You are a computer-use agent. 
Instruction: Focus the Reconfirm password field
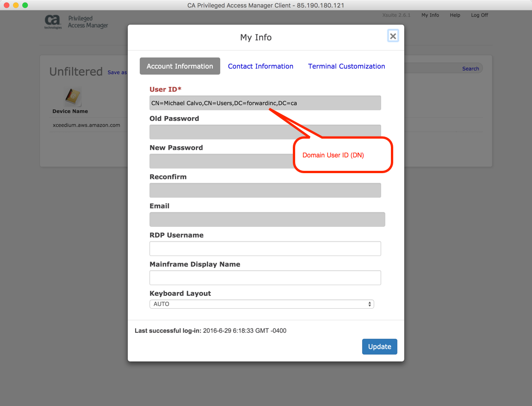coord(265,190)
